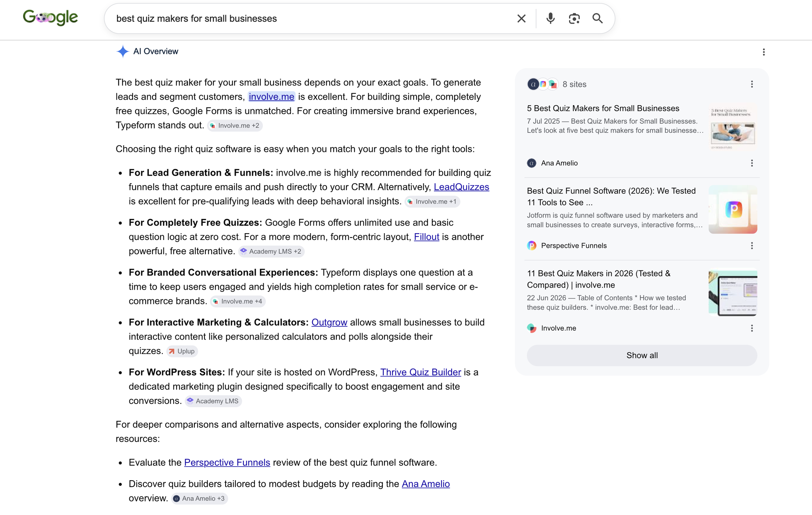The image size is (812, 515).
Task: Click the Academy LMS +2 citation chip
Action: coord(272,251)
